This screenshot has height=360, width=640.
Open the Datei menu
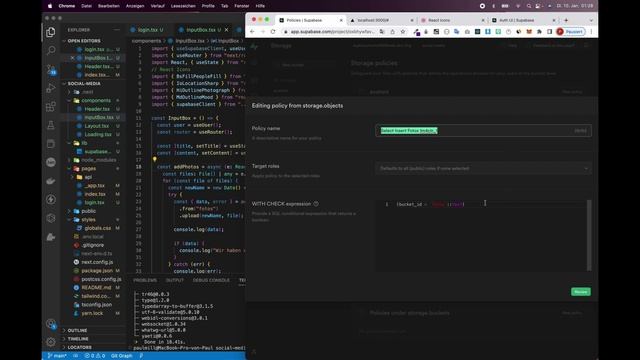(86, 6)
